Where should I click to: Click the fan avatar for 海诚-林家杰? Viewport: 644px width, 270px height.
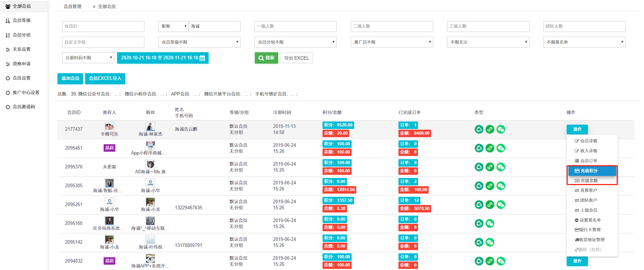click(150, 126)
